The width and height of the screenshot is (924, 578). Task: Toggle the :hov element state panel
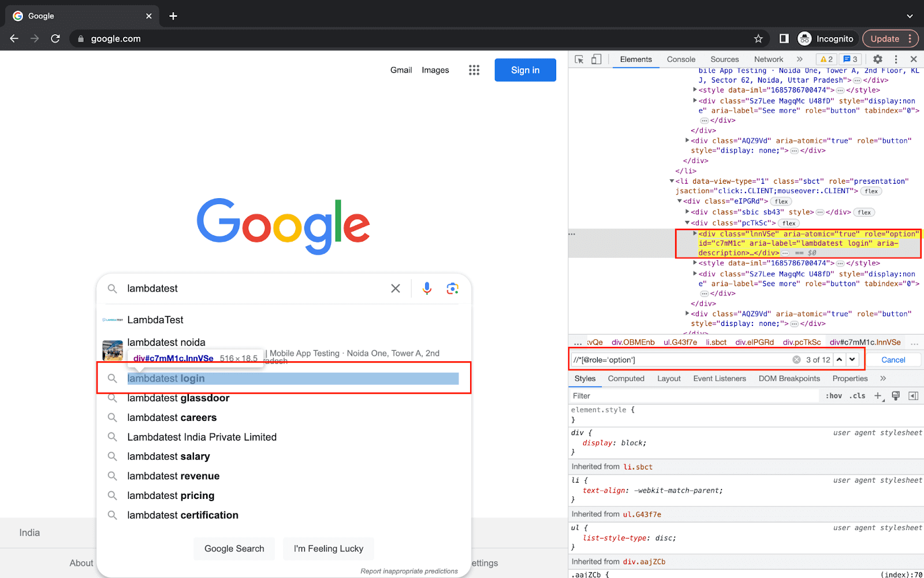tap(833, 396)
